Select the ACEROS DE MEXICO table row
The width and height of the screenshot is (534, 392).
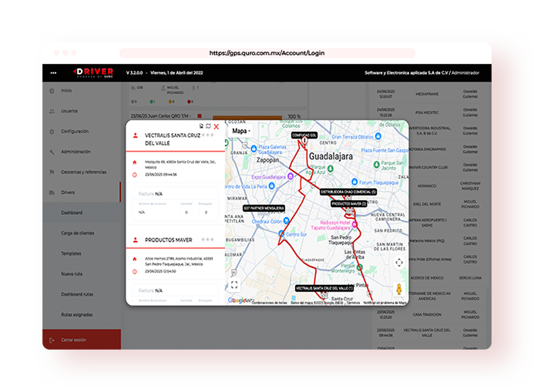(429, 278)
